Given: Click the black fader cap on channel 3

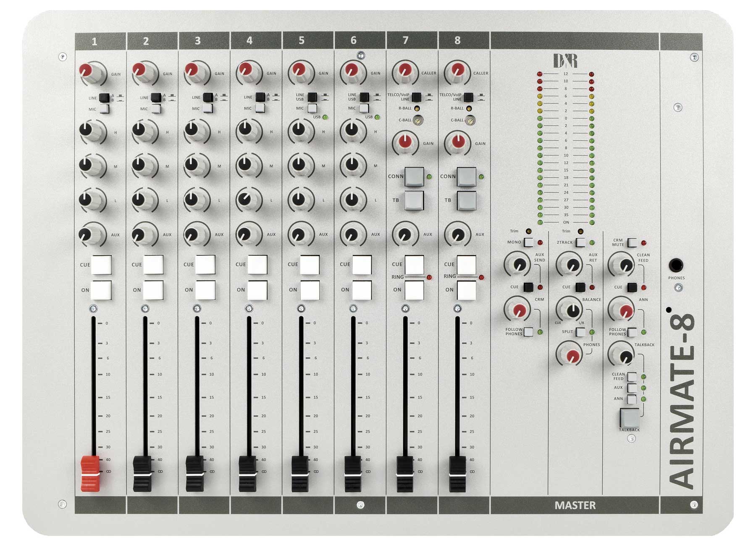Looking at the screenshot, I should click(x=195, y=473).
